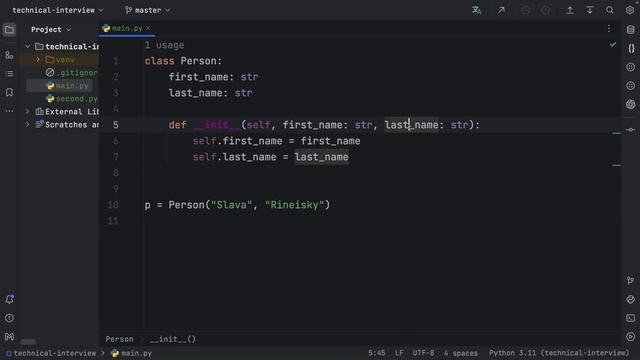Select main.py in the project tree
The image size is (640, 360).
[x=67, y=86]
